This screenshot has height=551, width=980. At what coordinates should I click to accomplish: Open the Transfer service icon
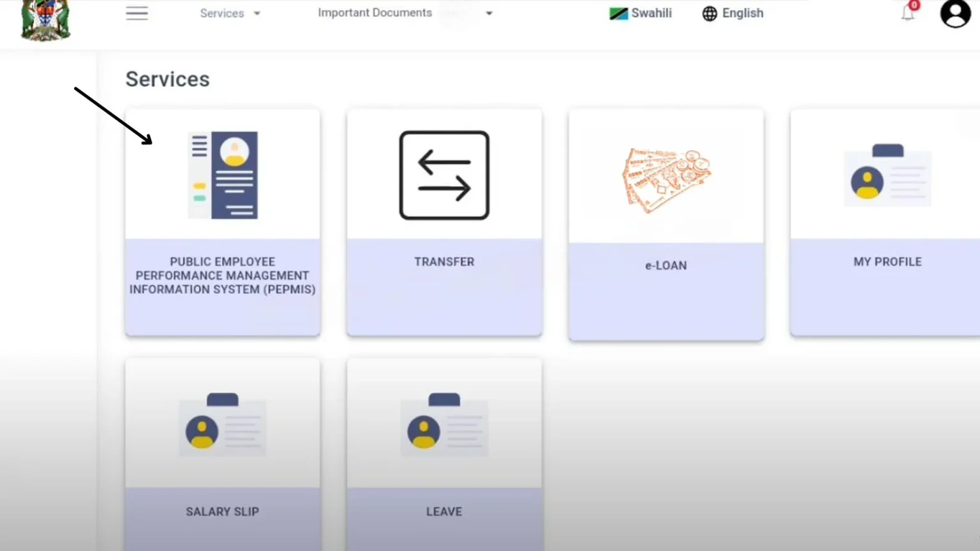(444, 175)
